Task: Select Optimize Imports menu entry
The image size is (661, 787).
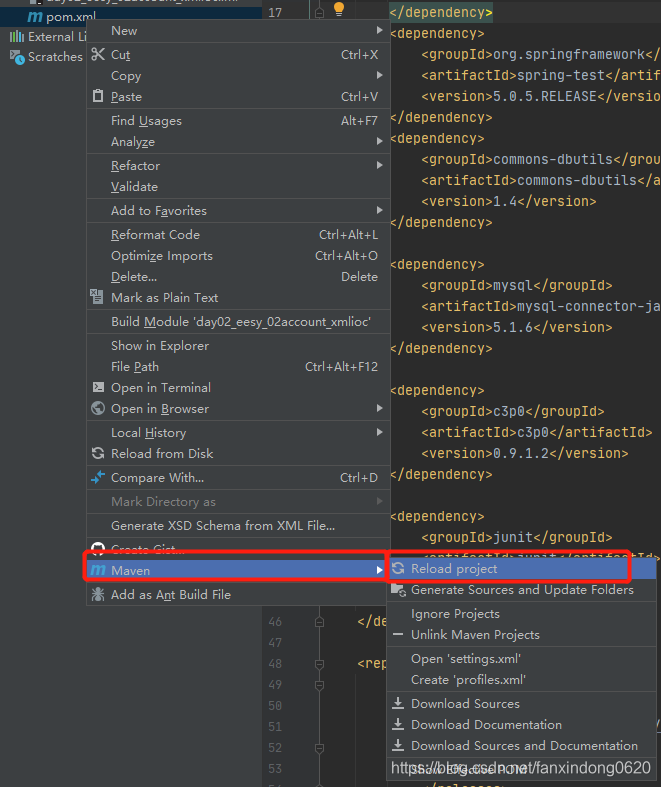Action: [238, 255]
